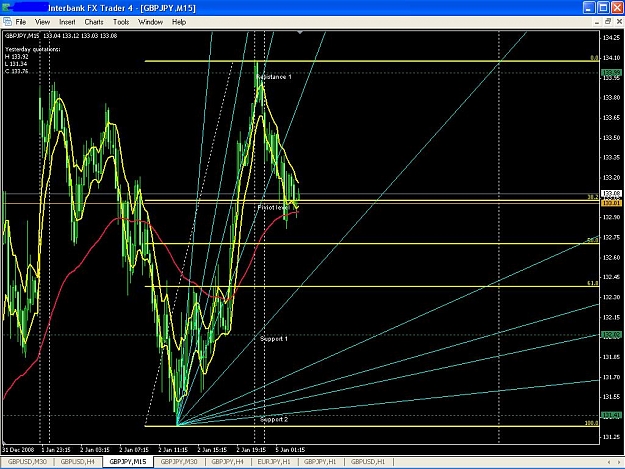Switch to the EURJPY,H1 chart tab
Screen dimensions: 625x469
pyautogui.click(x=274, y=462)
